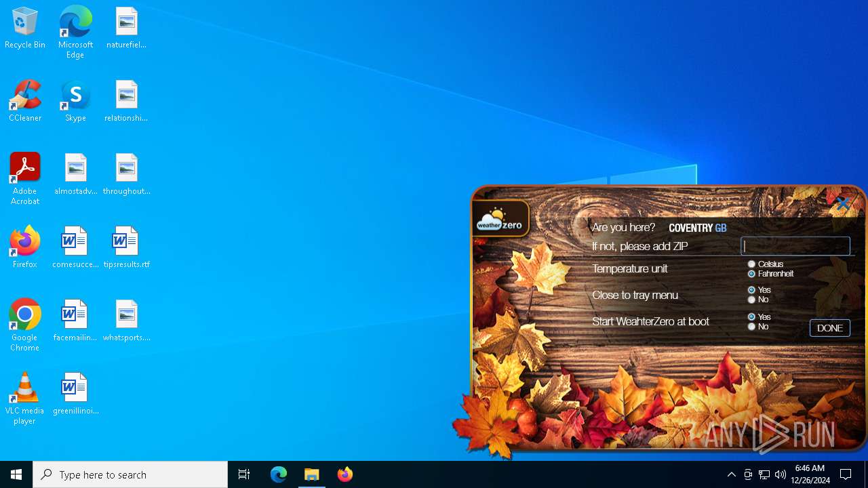
Task: Open the notification center
Action: pos(846,474)
